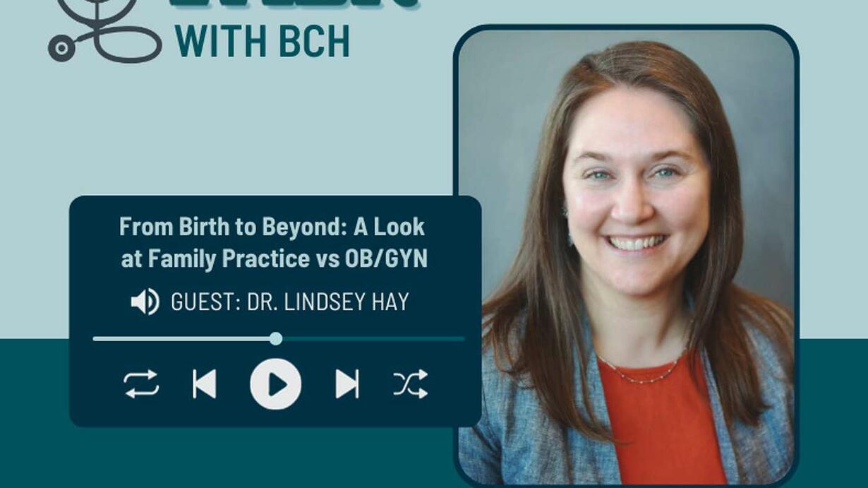
Task: Click the progress slider knob
Action: tap(276, 339)
